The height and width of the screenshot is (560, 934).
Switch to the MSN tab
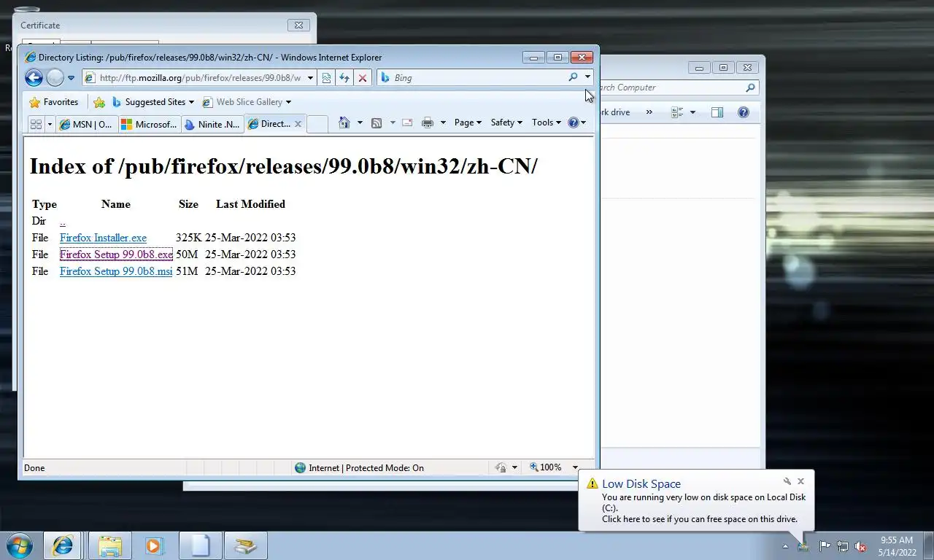(x=86, y=124)
